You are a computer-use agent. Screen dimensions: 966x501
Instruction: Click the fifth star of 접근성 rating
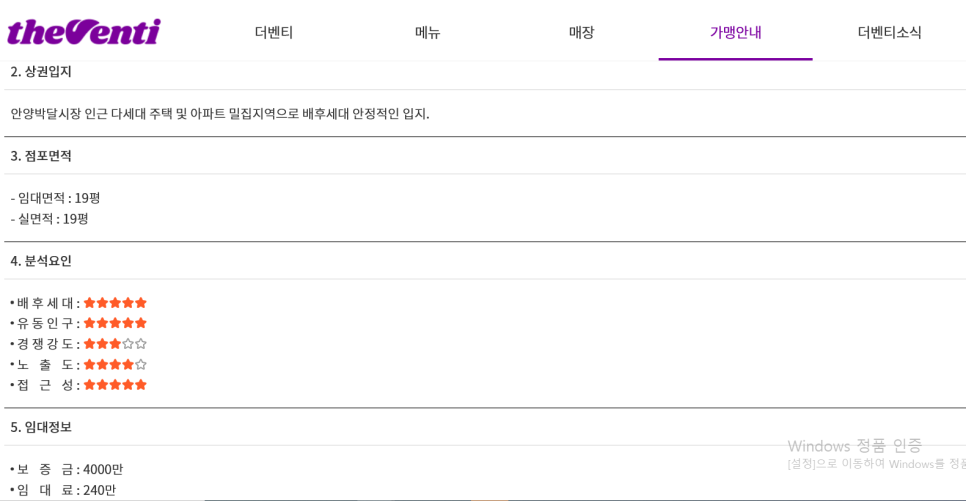coord(141,385)
